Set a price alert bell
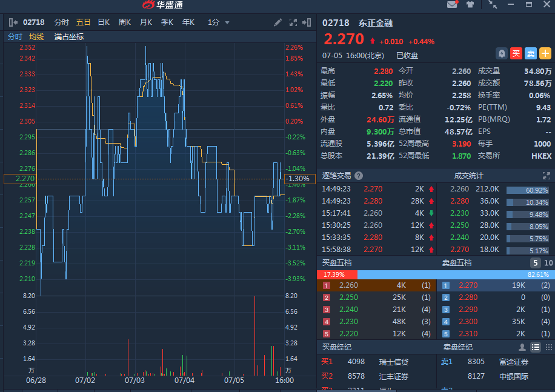The width and height of the screenshot is (555, 392). 502,54
